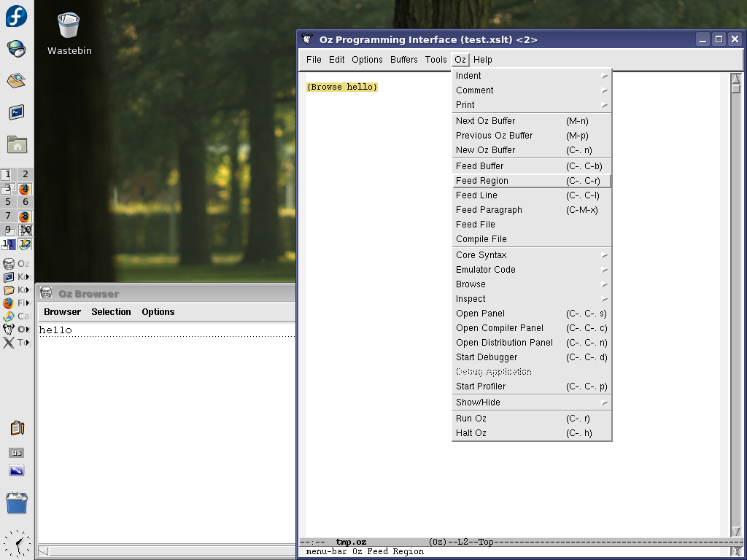Launch the terminal from the side panel

(x=16, y=112)
